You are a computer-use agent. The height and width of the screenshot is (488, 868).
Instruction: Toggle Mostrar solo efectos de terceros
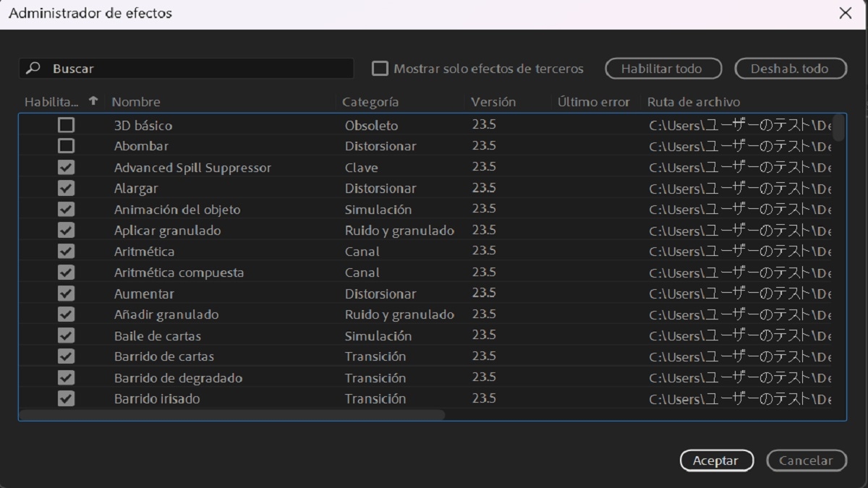tap(380, 68)
